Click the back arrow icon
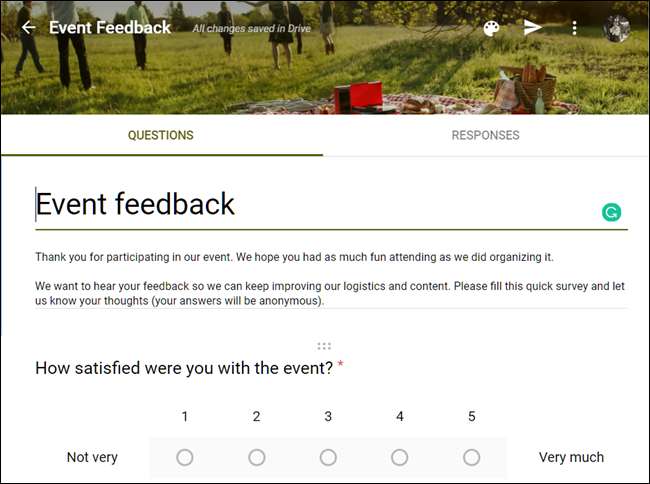 click(x=28, y=27)
